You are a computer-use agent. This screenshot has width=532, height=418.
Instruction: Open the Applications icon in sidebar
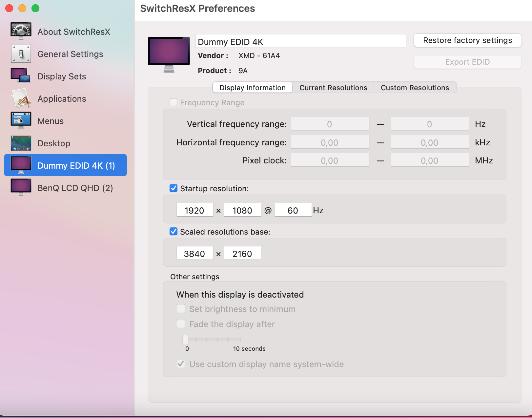pos(21,98)
